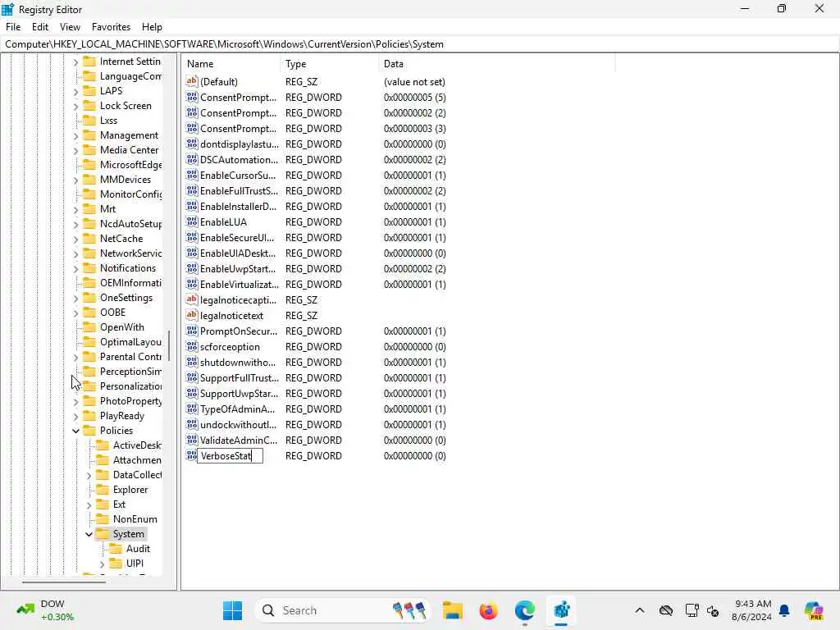
Task: Collapse the System tree node
Action: point(89,533)
